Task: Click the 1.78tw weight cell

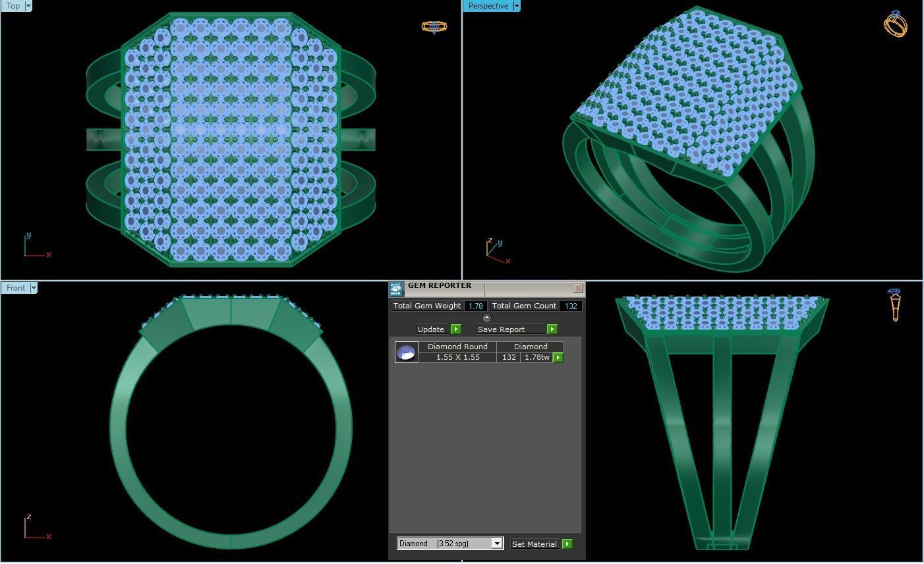Action: 536,357
